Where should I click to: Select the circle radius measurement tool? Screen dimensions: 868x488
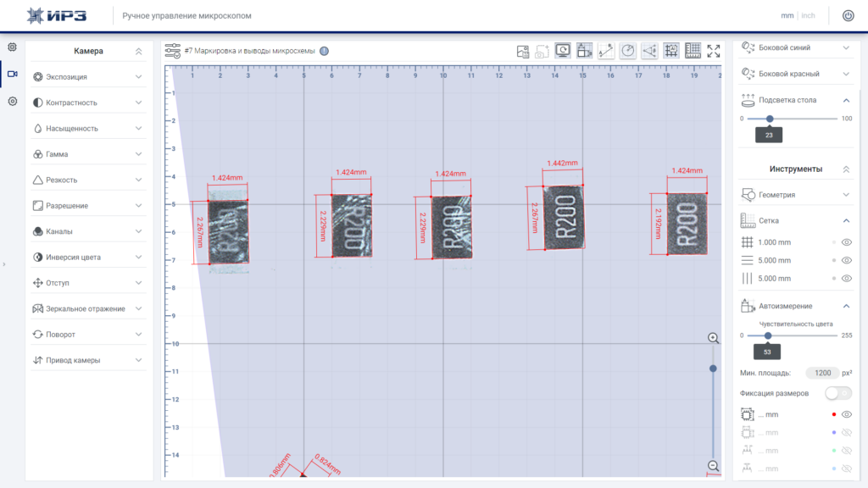[x=628, y=51]
